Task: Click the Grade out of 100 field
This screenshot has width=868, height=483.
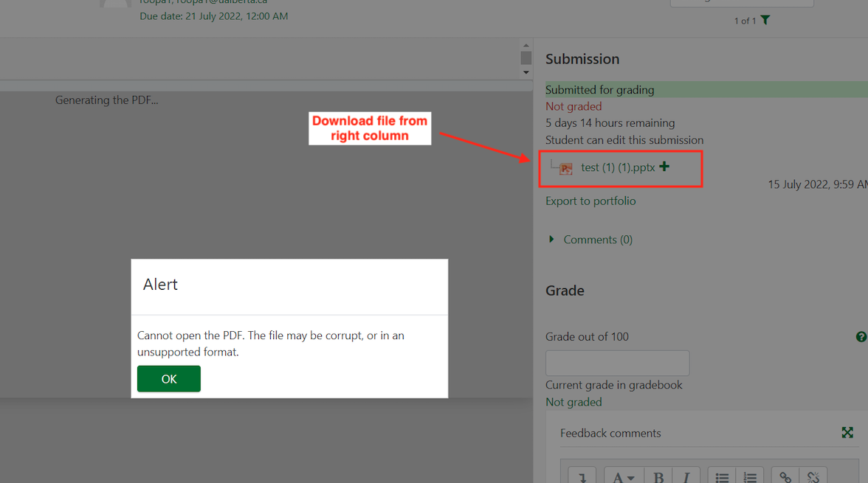Action: (617, 363)
